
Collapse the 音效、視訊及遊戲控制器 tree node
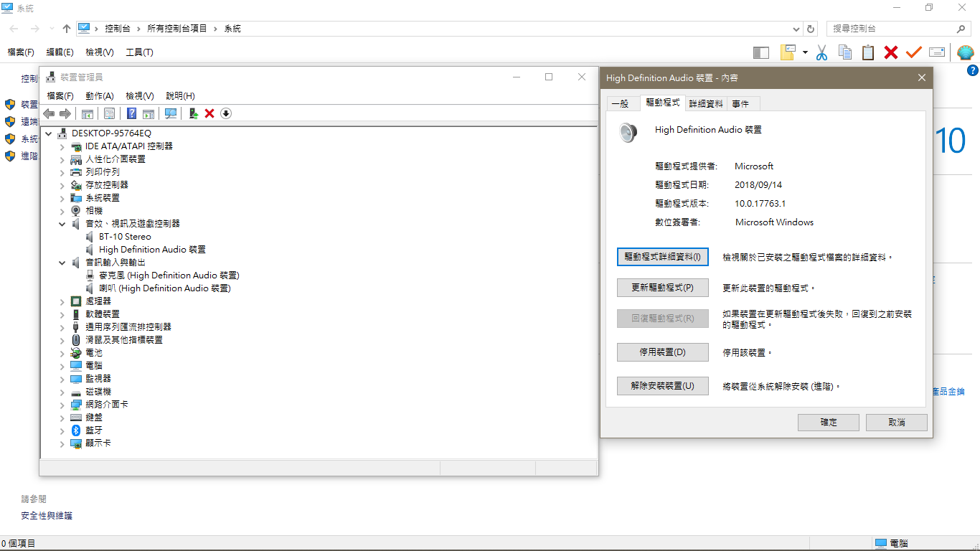pyautogui.click(x=62, y=224)
